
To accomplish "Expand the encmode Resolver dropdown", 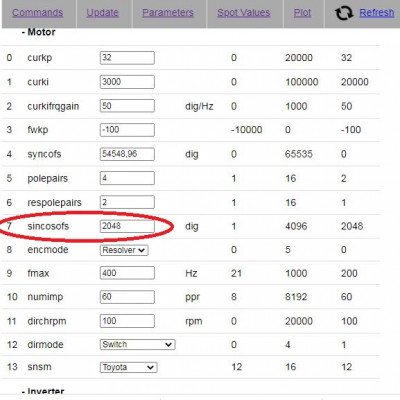I will tap(124, 250).
